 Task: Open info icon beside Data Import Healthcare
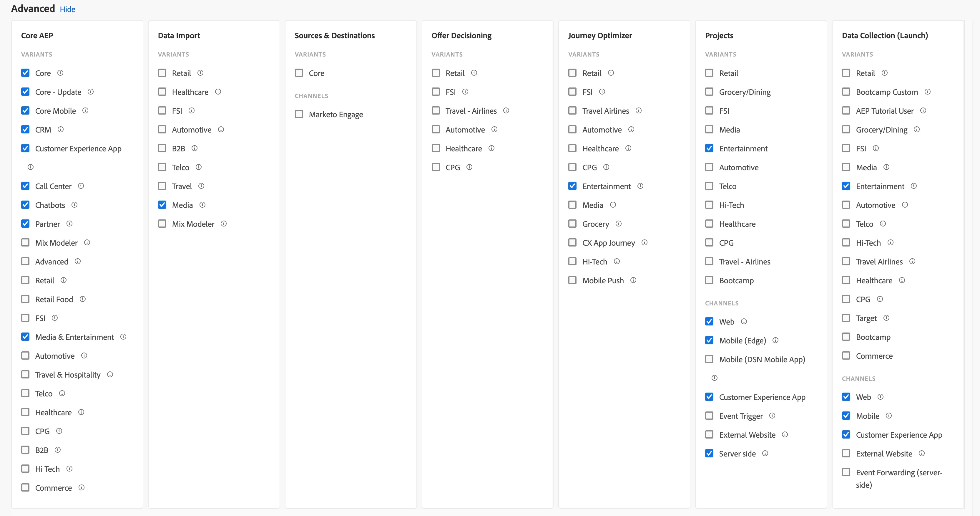point(218,92)
